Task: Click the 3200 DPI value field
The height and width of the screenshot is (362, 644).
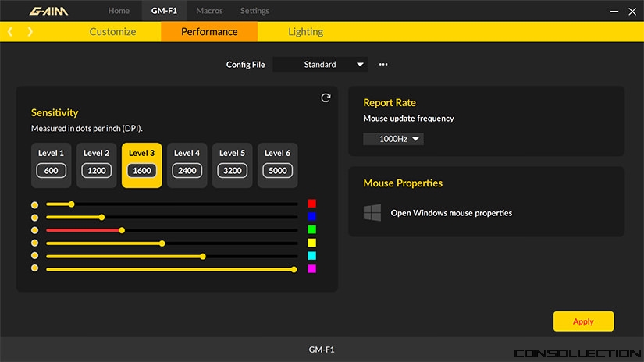Action: tap(233, 170)
